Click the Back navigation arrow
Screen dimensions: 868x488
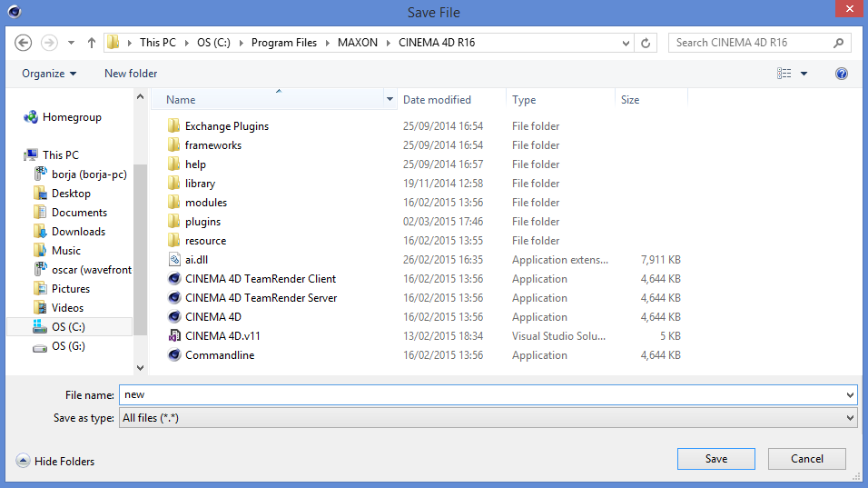(x=24, y=43)
